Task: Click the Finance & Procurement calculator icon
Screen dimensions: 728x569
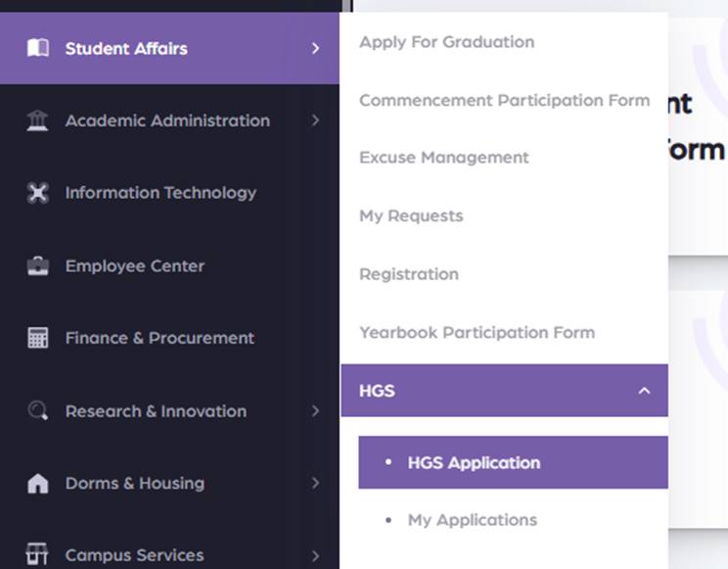Action: point(37,338)
